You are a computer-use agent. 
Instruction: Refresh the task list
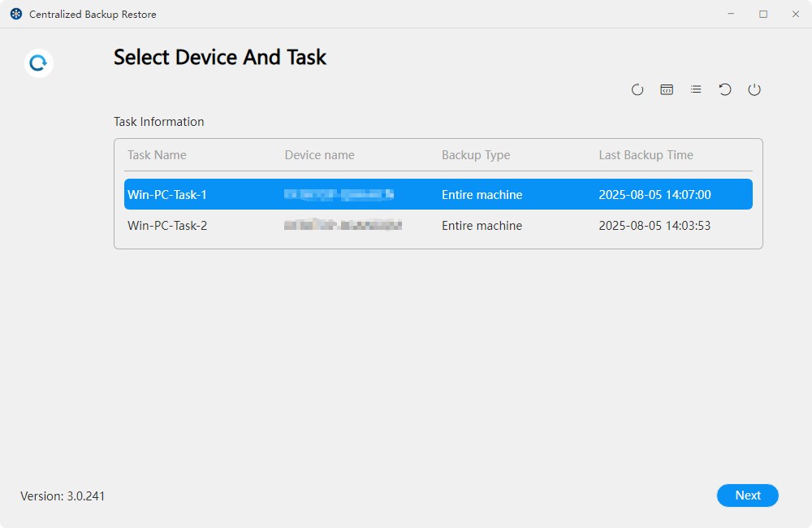coord(637,89)
